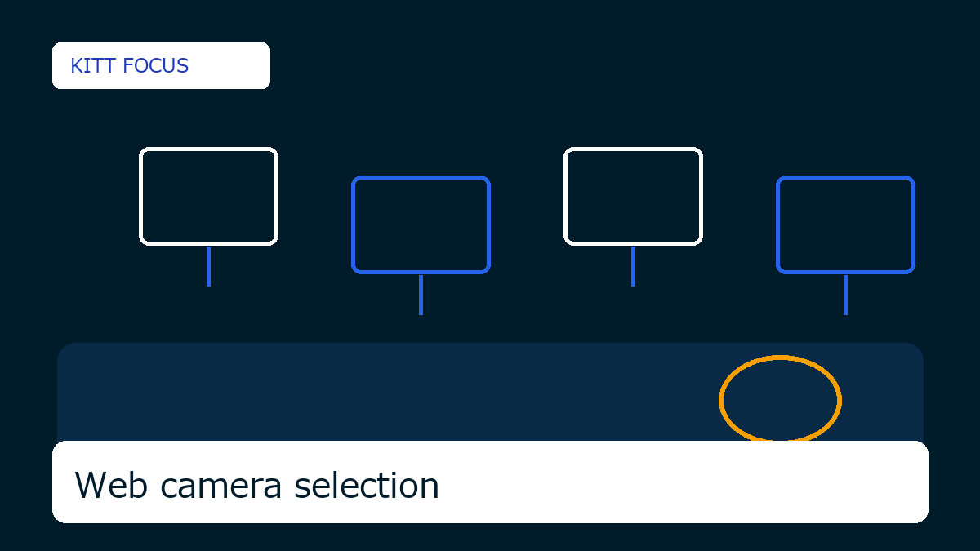
Task: Click inside the first blue screen frame
Action: (421, 224)
